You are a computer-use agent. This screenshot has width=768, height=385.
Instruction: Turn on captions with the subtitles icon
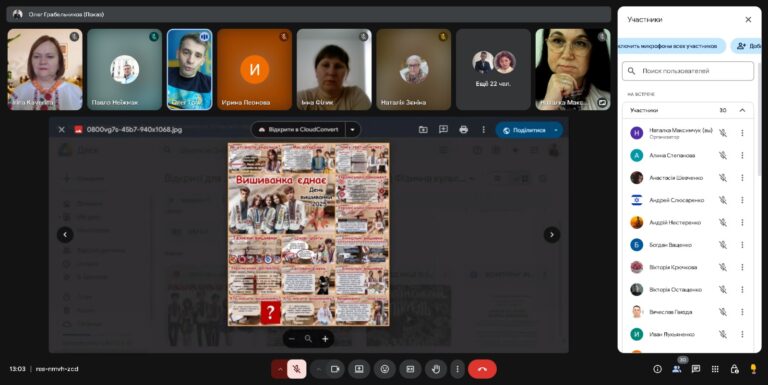(x=410, y=369)
